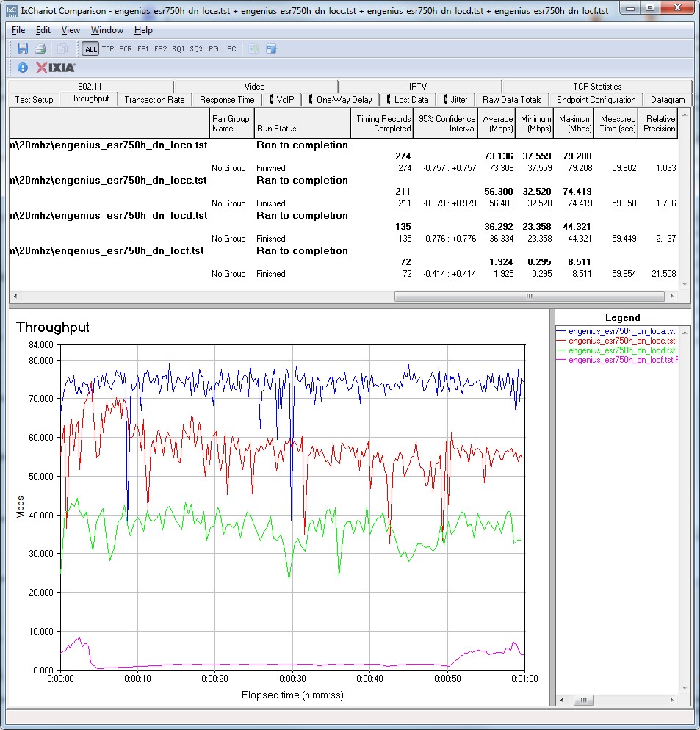
Task: Switch to the Lost Data tab
Action: coord(408,100)
